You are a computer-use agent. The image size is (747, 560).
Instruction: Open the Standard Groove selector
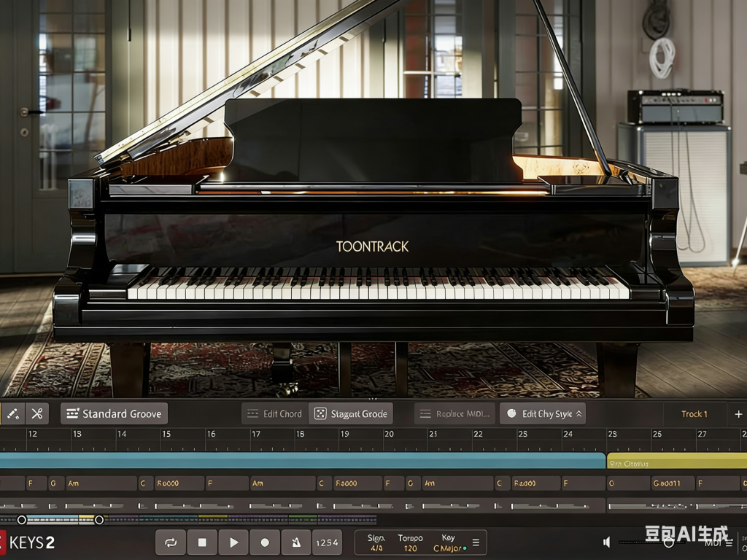click(115, 414)
